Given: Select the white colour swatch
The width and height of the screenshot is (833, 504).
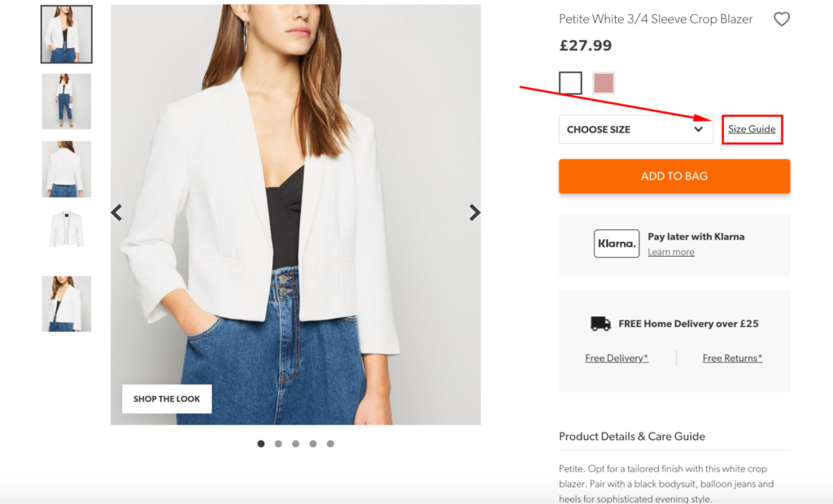Looking at the screenshot, I should [570, 84].
